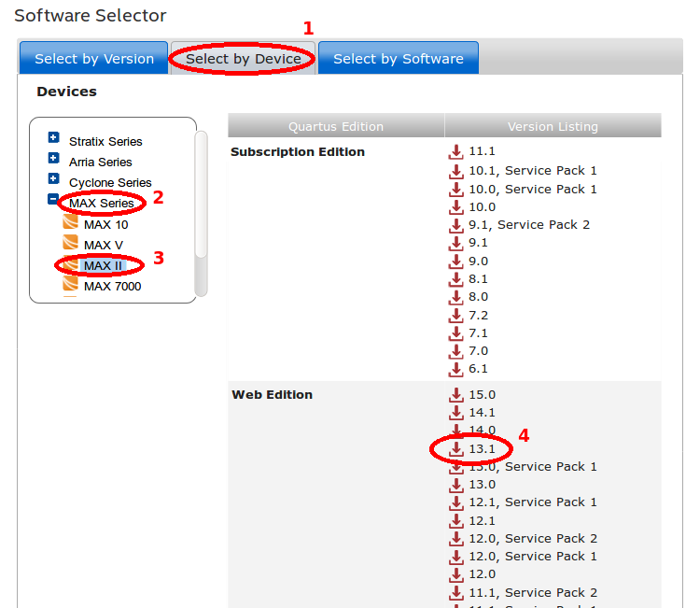Click download icon for Web Edition 13.0
This screenshot has height=608, width=700.
coord(455,485)
